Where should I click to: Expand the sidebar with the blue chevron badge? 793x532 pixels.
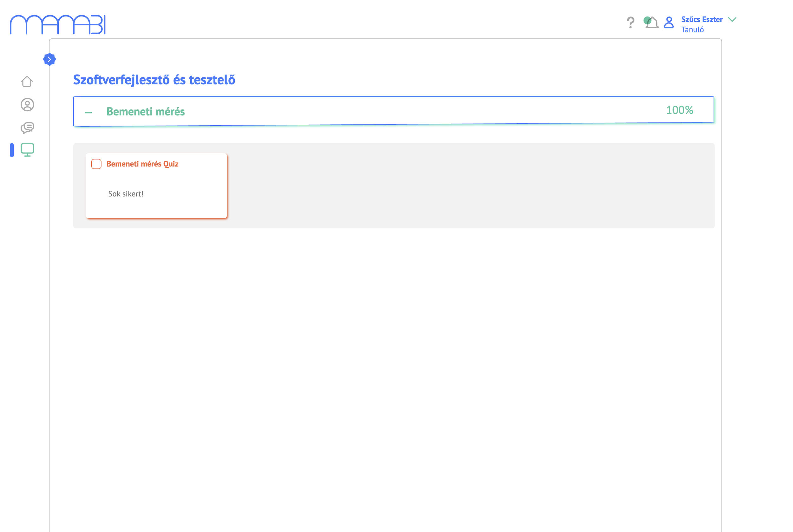coord(50,59)
